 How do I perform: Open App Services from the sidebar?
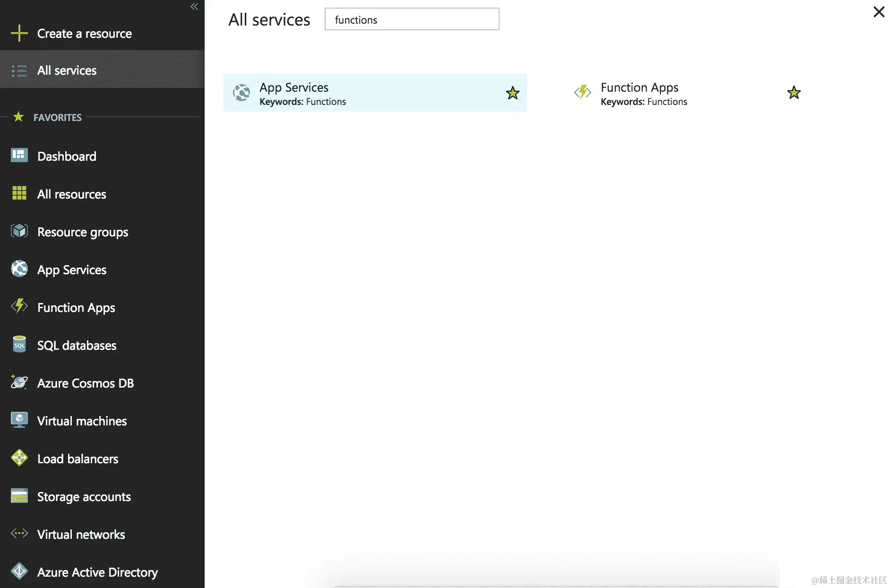coord(102,269)
